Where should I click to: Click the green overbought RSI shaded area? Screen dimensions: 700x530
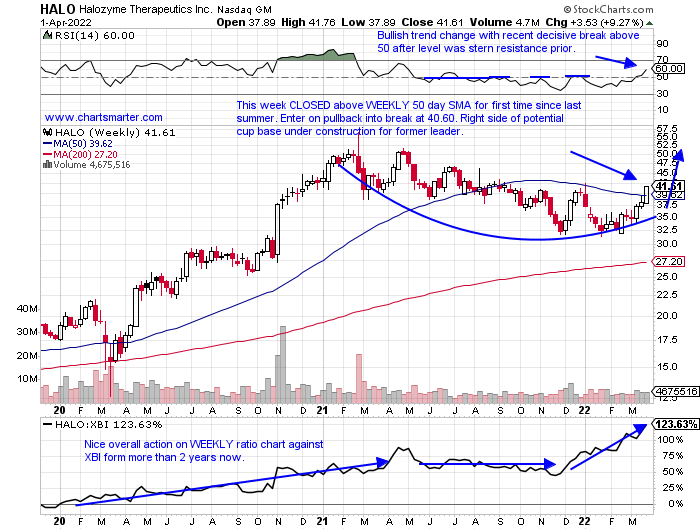[x=317, y=55]
